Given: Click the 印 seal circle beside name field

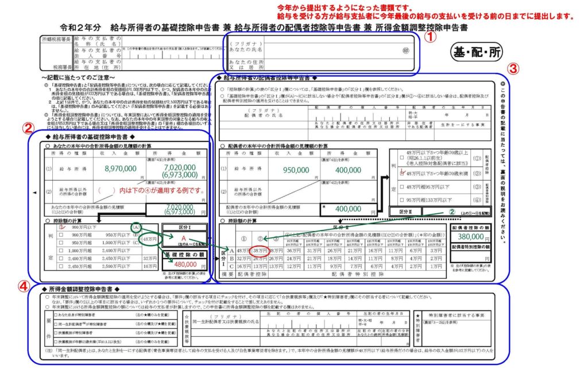Looking at the screenshot, I should 407,51.
